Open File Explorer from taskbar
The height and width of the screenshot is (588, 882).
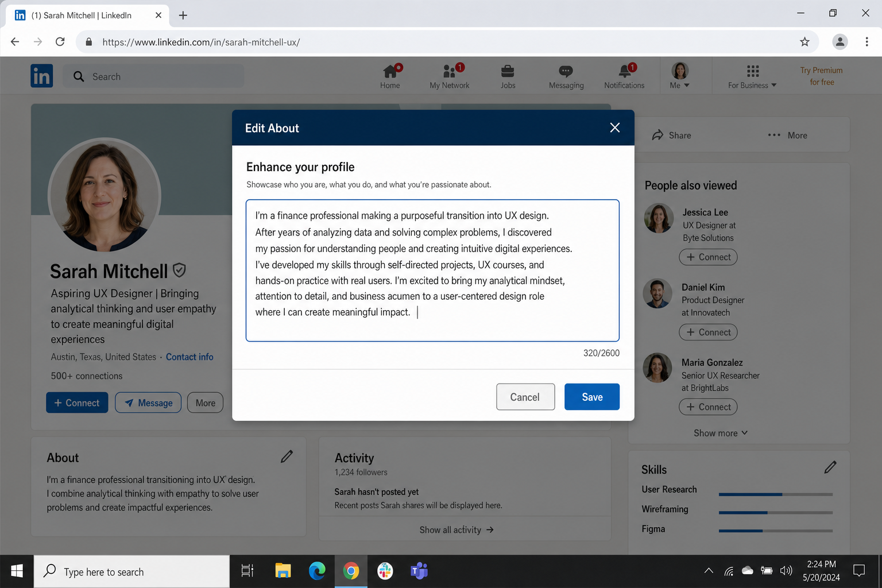[x=283, y=571]
